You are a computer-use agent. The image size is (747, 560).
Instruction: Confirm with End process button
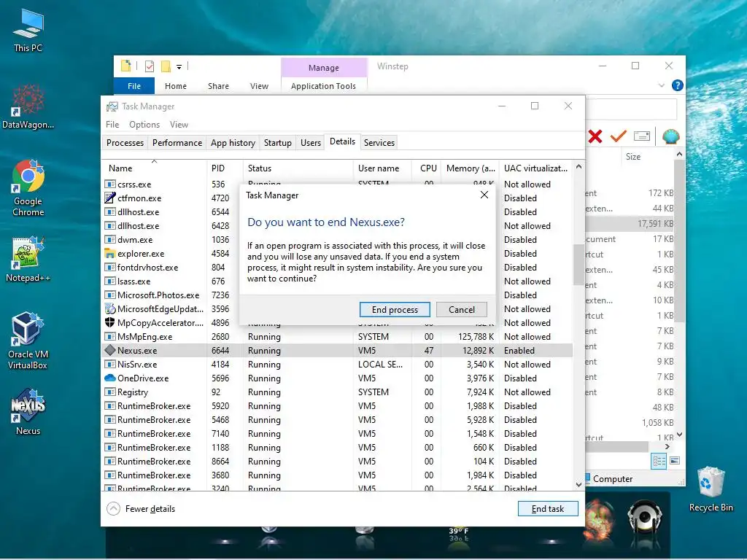tap(395, 309)
